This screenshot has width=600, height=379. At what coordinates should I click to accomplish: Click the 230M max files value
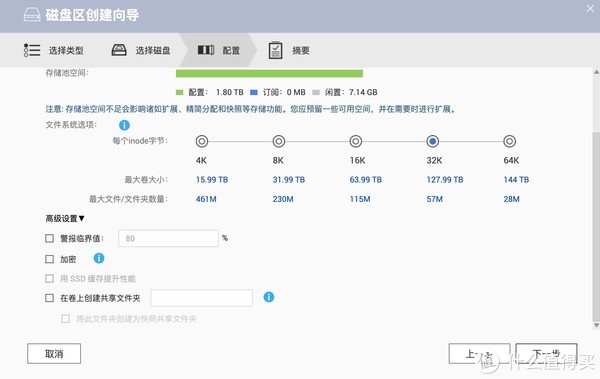point(283,199)
